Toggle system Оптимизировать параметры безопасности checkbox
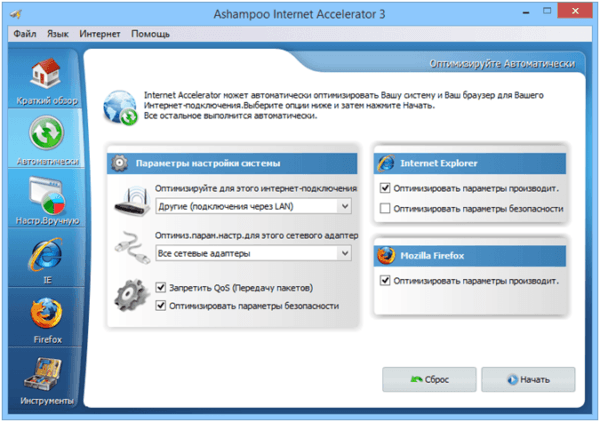This screenshot has height=422, width=600. [161, 305]
